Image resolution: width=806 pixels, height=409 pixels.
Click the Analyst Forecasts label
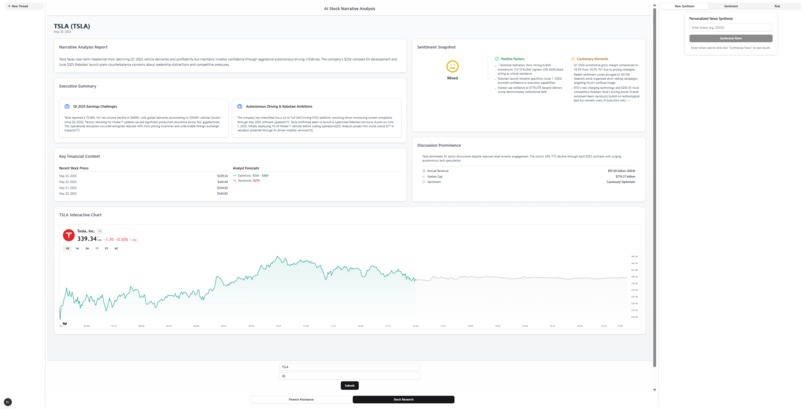246,168
